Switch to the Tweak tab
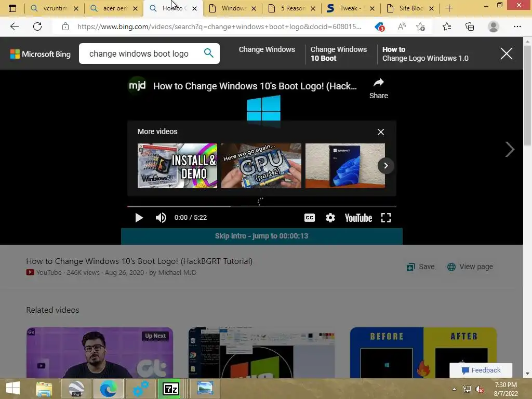 [x=351, y=8]
